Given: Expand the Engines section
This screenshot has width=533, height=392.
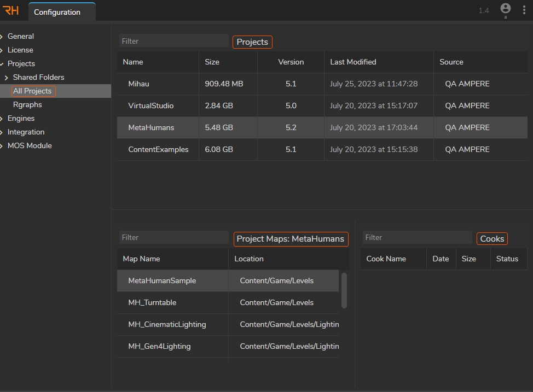Looking at the screenshot, I should click(21, 118).
